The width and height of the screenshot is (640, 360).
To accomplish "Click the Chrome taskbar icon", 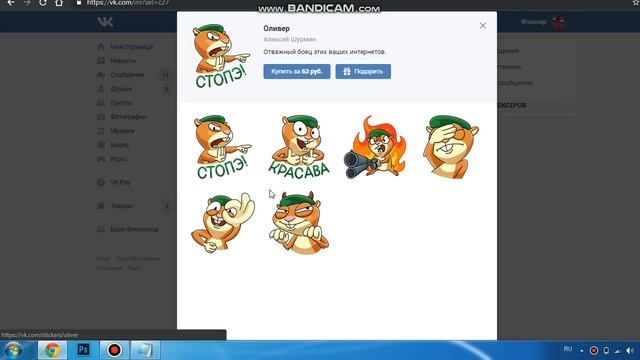I will pyautogui.click(x=52, y=350).
